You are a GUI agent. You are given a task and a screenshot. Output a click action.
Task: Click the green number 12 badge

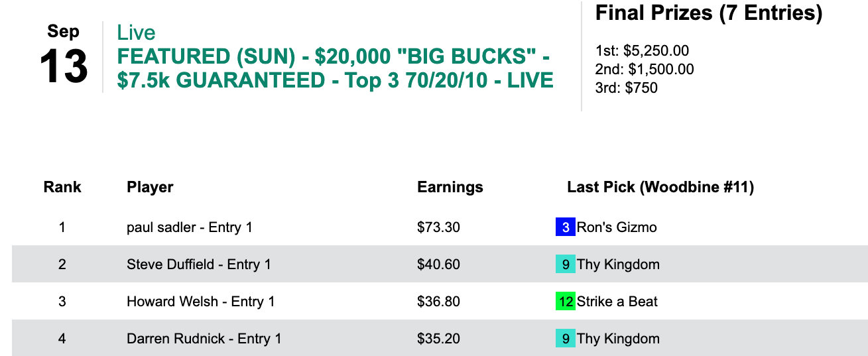(566, 302)
